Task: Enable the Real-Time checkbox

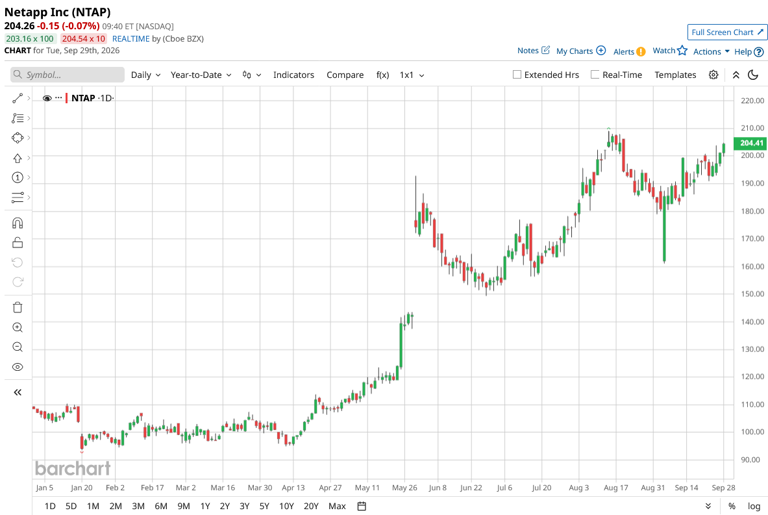Action: [x=595, y=74]
